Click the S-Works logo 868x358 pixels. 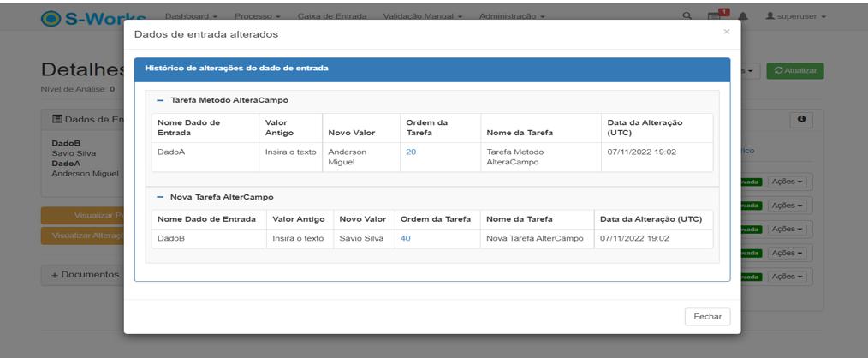pyautogui.click(x=93, y=18)
